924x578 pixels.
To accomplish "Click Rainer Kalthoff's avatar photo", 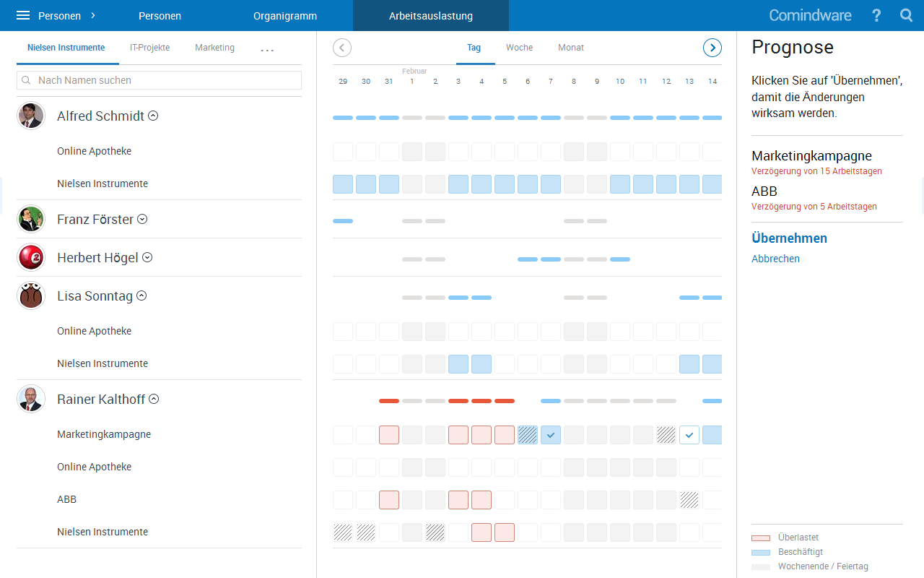I will (x=31, y=399).
